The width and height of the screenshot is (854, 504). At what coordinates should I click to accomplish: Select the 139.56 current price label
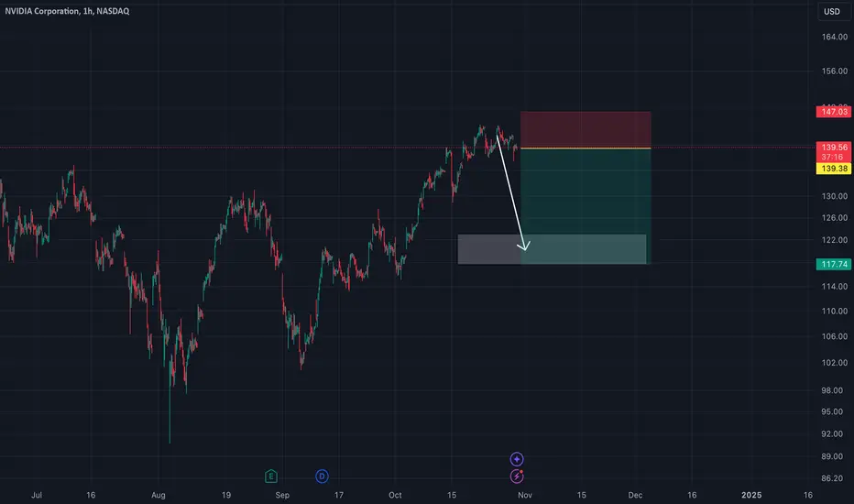(x=834, y=148)
